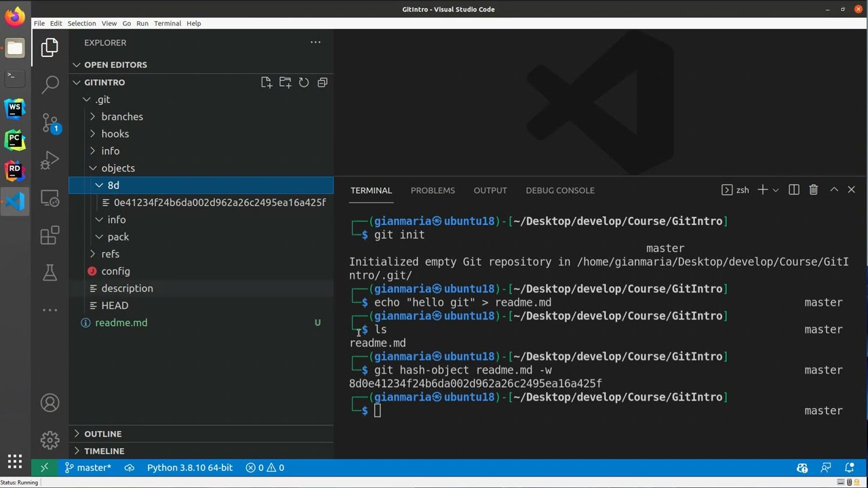The width and height of the screenshot is (868, 488).
Task: Open the File menu
Action: (x=39, y=23)
